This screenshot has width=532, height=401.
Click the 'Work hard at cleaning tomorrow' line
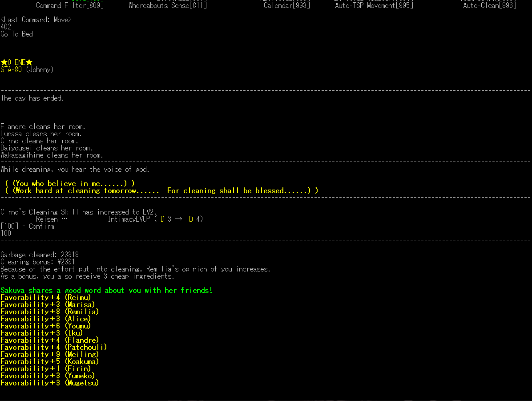pyautogui.click(x=161, y=190)
